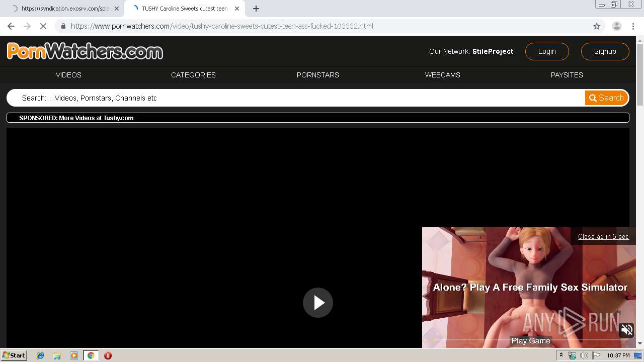Open the Chrome three-dot menu
The height and width of the screenshot is (362, 644).
click(x=633, y=26)
